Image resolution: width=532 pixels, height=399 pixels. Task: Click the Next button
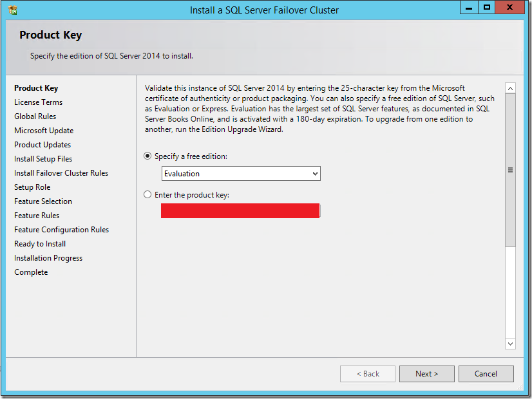[x=427, y=374]
